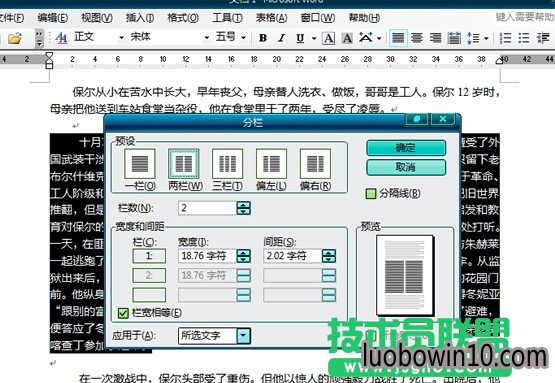This screenshot has height=383, width=555.
Task: Toggle the character border A icon
Action: coord(328,38)
